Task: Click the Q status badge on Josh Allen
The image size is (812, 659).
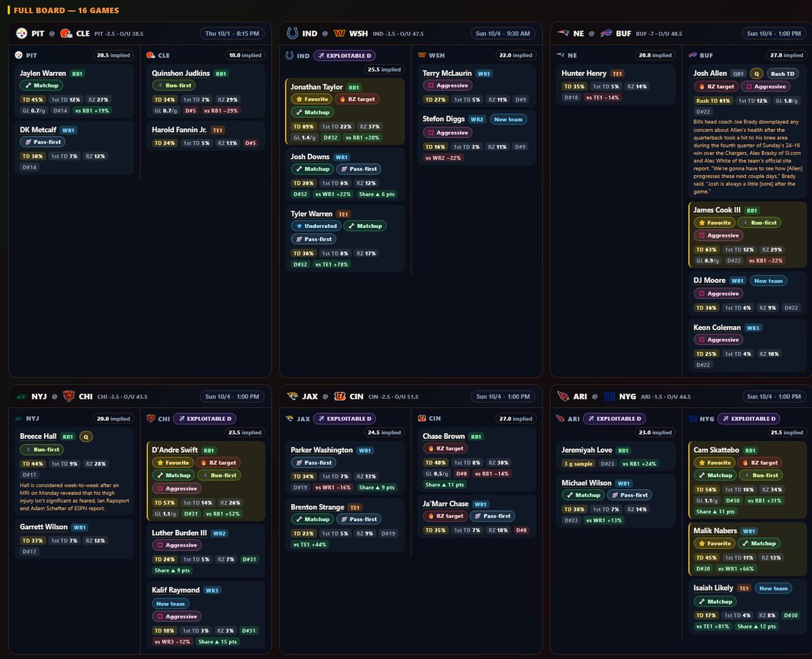Action: [x=756, y=73]
